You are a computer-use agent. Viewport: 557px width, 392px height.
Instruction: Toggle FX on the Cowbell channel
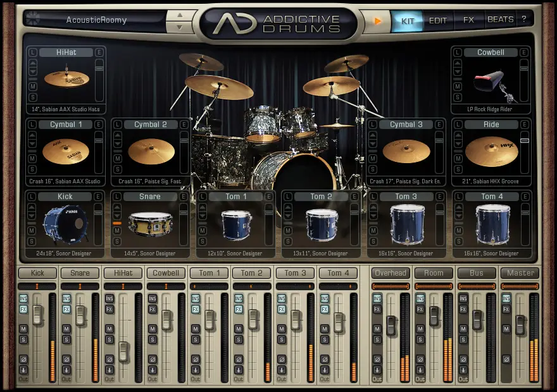pos(153,309)
